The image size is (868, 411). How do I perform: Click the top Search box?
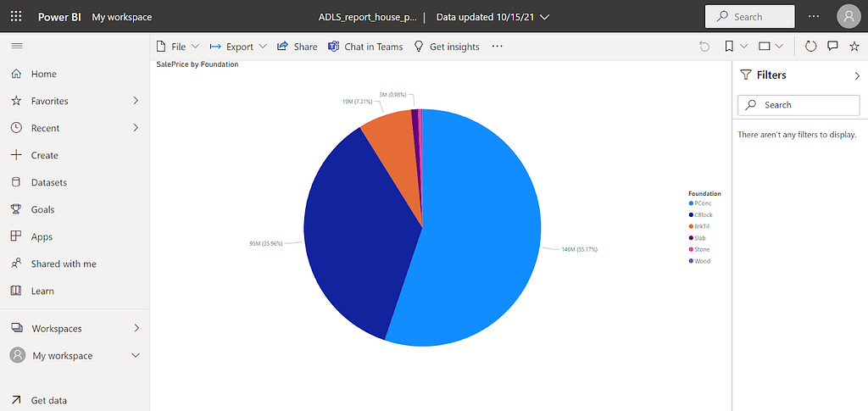(x=749, y=17)
